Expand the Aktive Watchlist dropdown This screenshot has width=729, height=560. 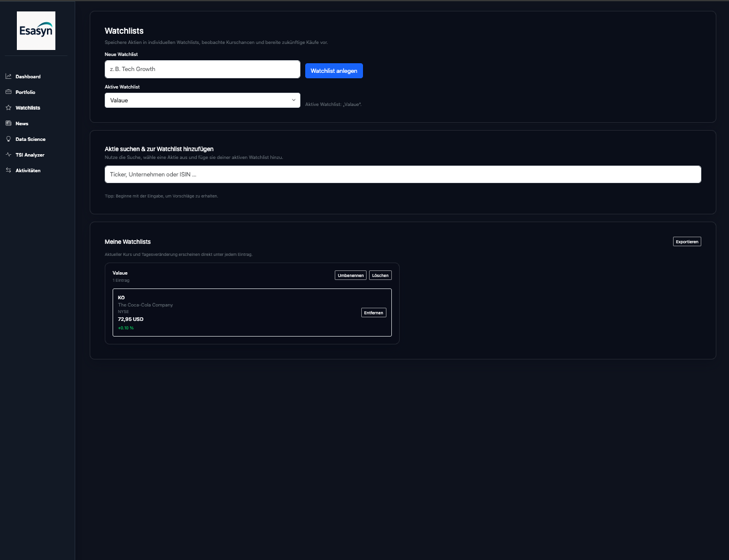pos(202,101)
